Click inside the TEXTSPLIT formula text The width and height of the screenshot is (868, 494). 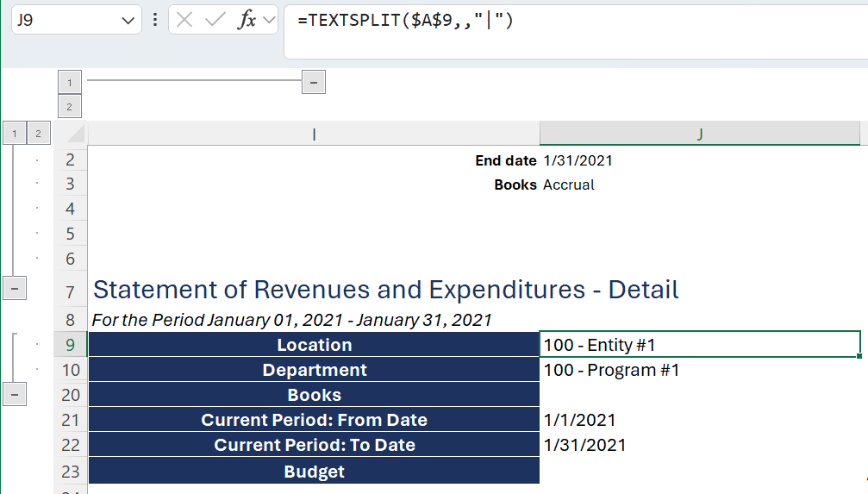(405, 21)
